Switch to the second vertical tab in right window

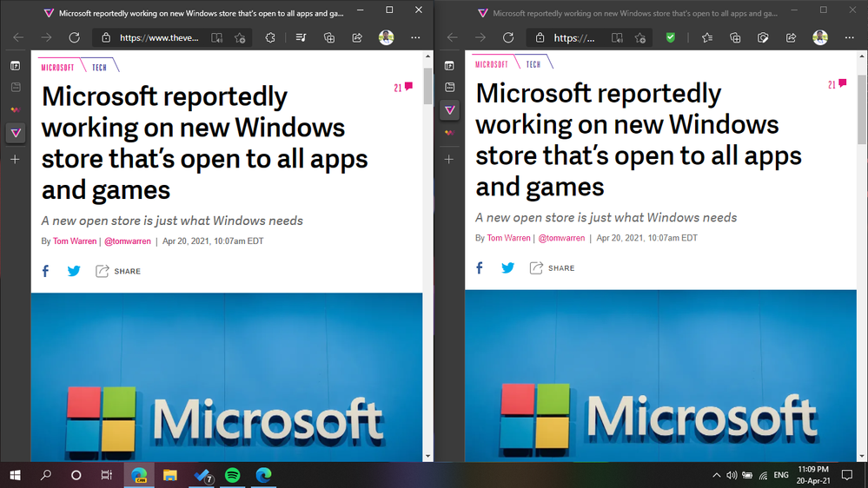click(449, 88)
